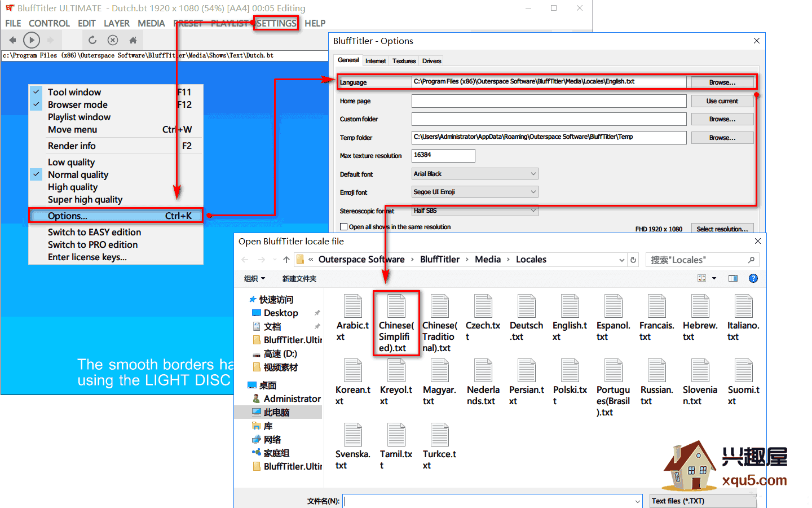The height and width of the screenshot is (508, 812).
Task: Click the Play button in BluffTitler toolbar
Action: (x=32, y=40)
